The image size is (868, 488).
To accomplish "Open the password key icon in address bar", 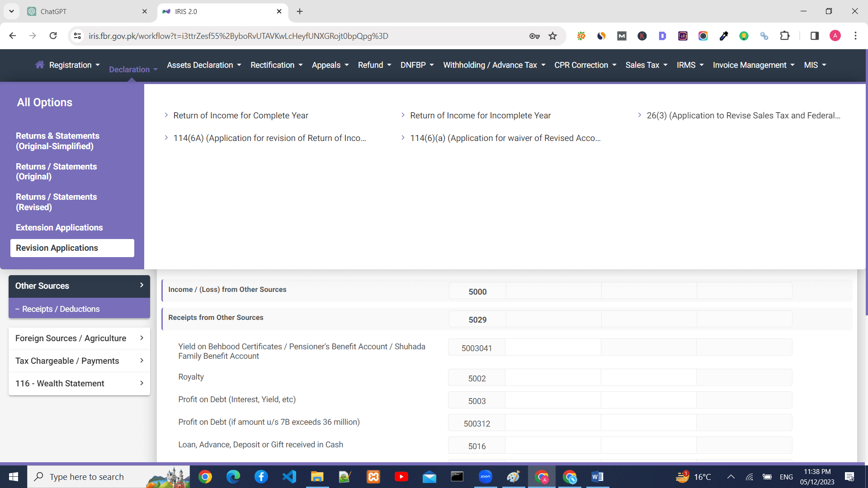I will (x=534, y=36).
